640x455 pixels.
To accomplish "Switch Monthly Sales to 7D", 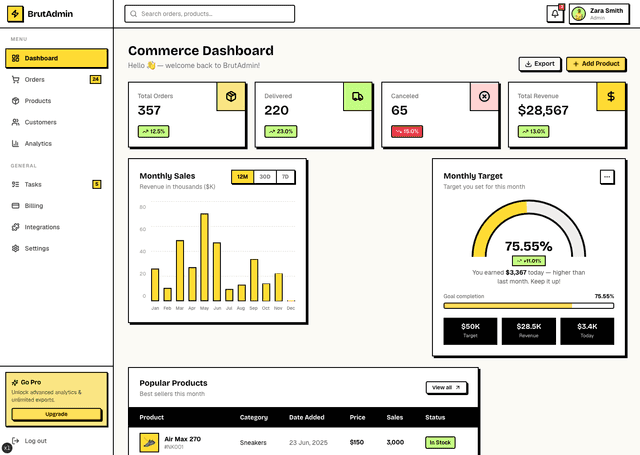I will tap(285, 177).
